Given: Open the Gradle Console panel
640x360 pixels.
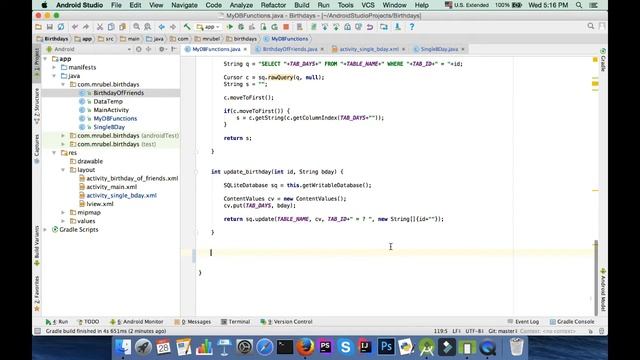Looking at the screenshot, I should pos(571,322).
